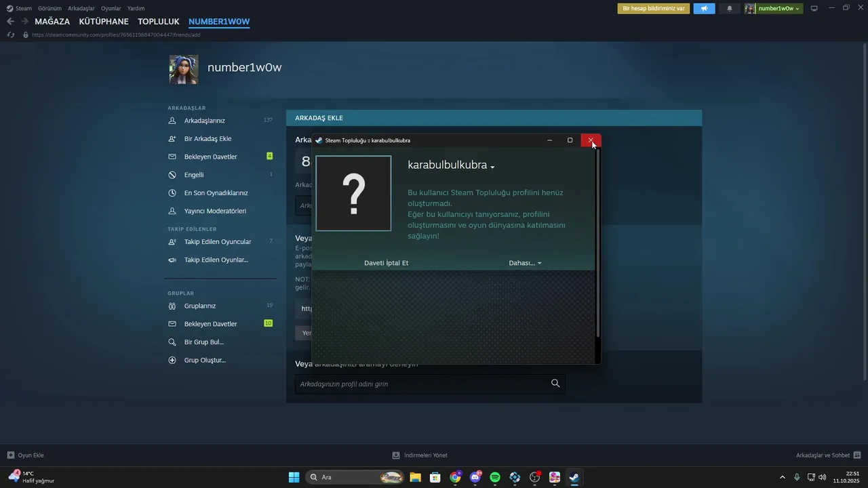
Task: Click the Yayıncı Moderatörleri icon
Action: point(172,211)
